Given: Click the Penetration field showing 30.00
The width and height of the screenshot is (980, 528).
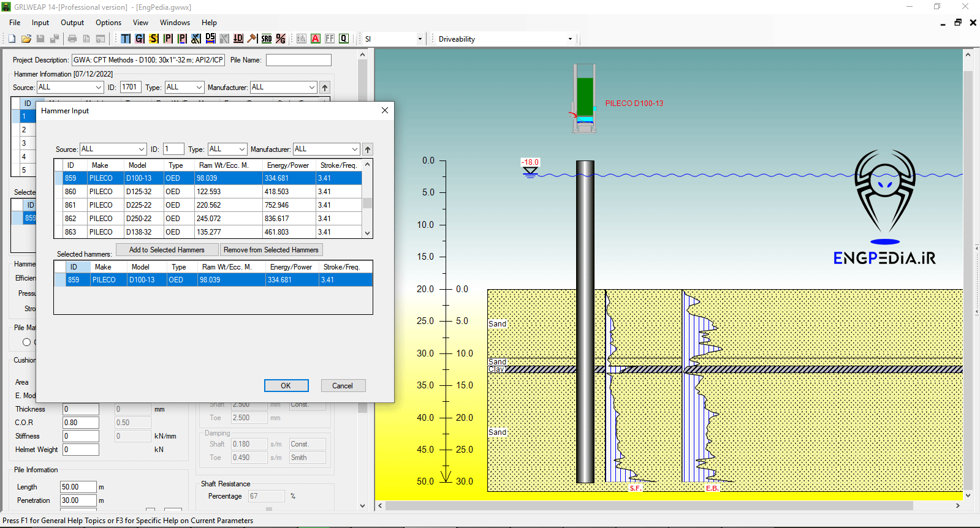Looking at the screenshot, I should [x=78, y=500].
